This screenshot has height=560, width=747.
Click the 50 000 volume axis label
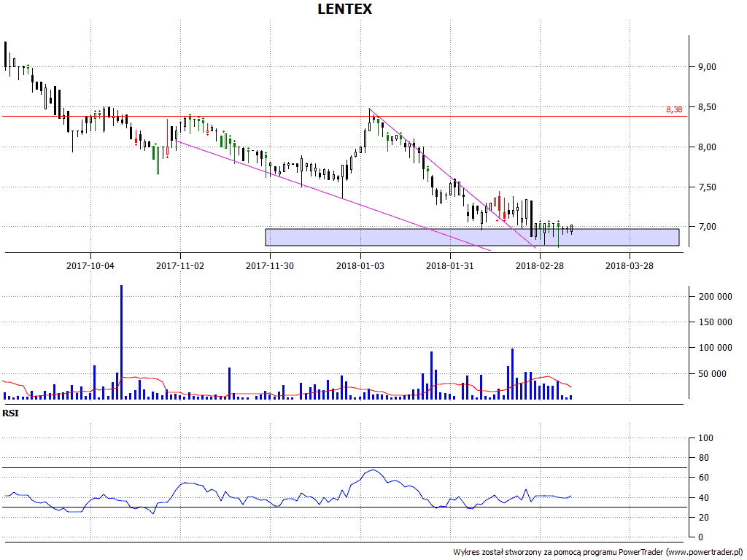coord(712,374)
